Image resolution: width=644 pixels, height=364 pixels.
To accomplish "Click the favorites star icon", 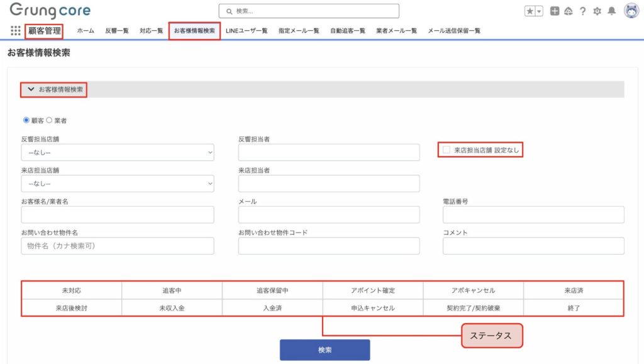I will click(x=530, y=11).
